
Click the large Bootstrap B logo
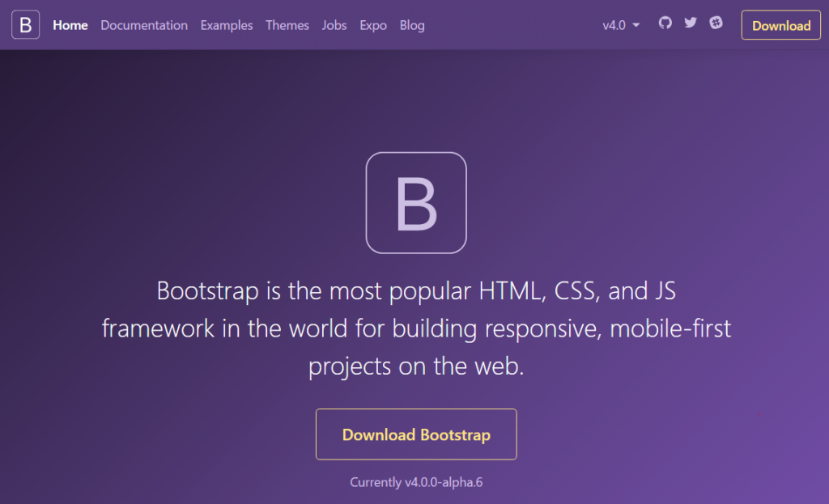tap(416, 203)
